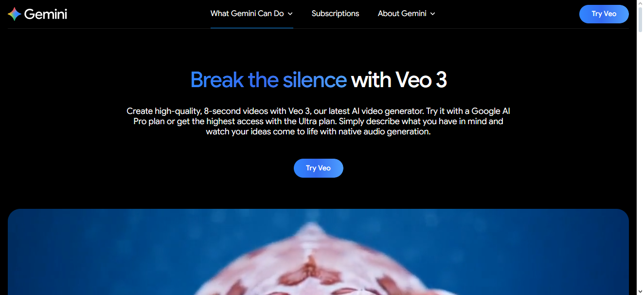Click the centered Try Veo button
This screenshot has height=295, width=644.
click(x=318, y=168)
